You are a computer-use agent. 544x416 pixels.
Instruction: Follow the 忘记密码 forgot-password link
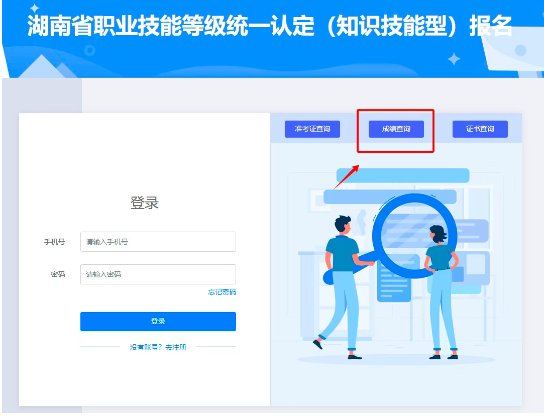point(222,292)
